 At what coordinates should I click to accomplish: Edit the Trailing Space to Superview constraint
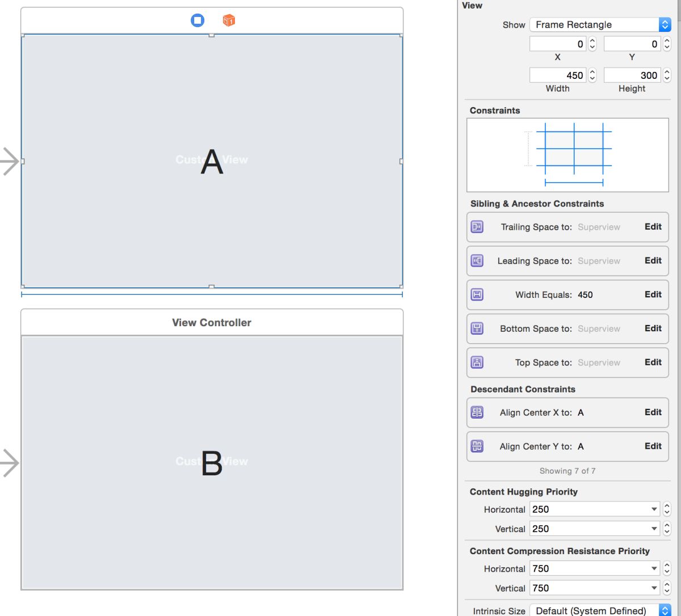coord(653,226)
